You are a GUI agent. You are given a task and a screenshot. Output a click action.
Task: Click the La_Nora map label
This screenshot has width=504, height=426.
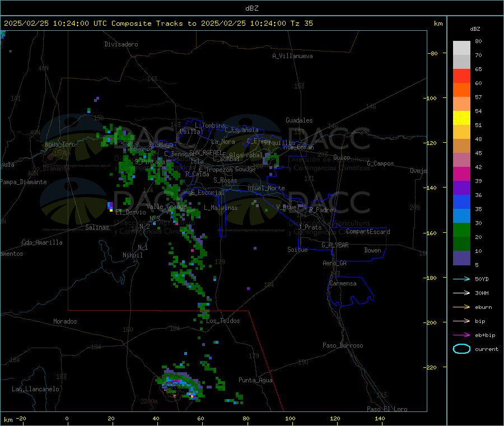click(223, 142)
